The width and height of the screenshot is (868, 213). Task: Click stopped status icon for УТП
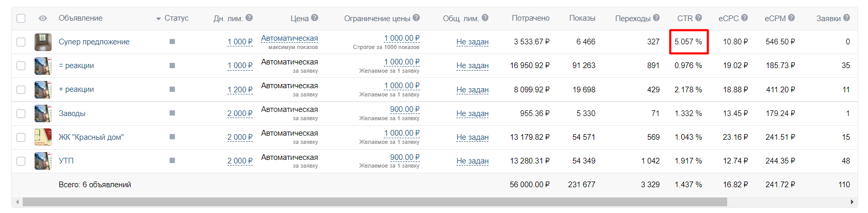(172, 161)
